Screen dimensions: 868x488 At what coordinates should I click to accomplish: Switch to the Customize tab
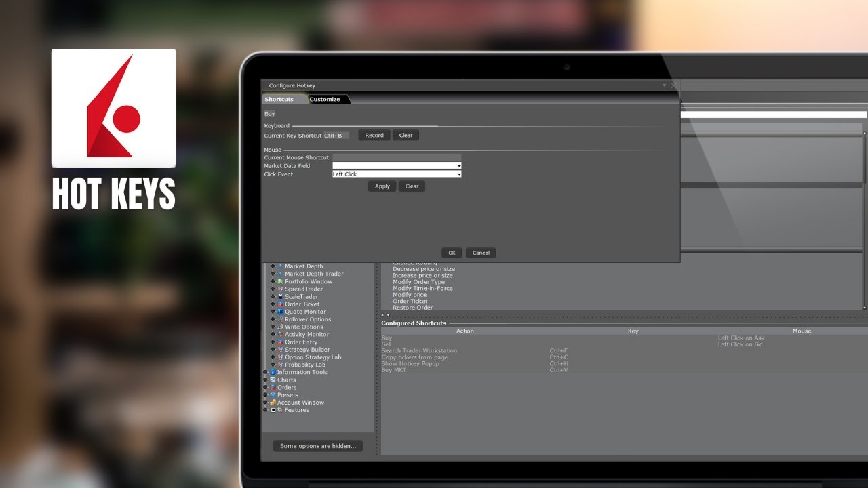point(325,100)
